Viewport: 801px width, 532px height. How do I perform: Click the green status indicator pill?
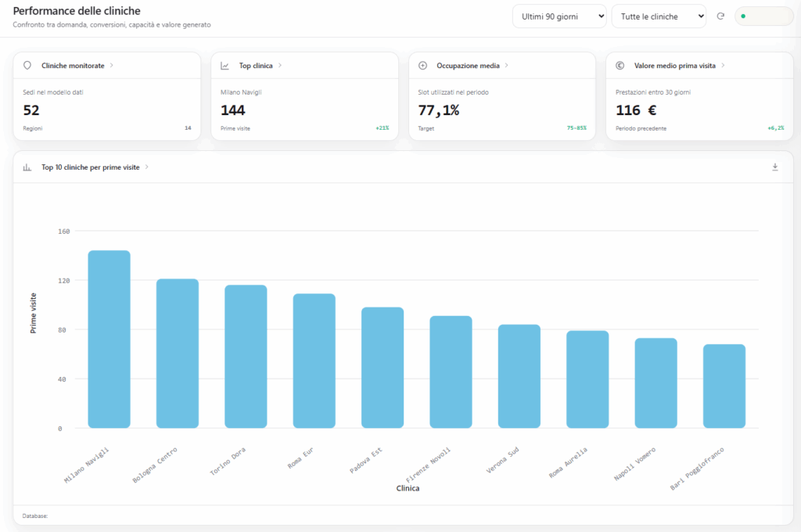click(x=763, y=16)
